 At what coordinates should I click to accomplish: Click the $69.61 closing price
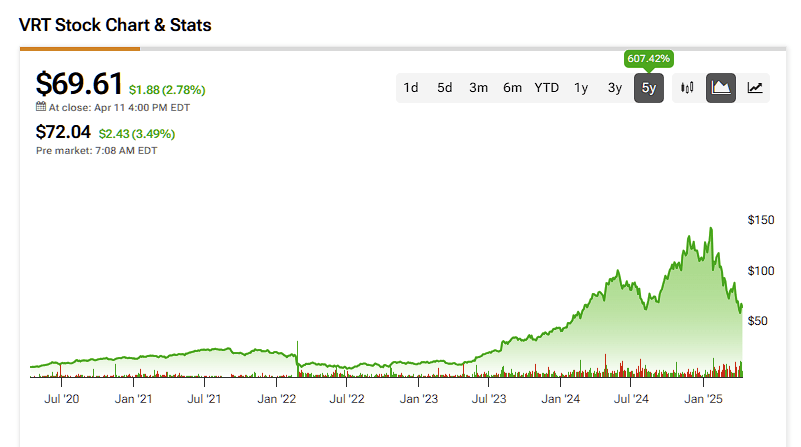click(x=79, y=84)
